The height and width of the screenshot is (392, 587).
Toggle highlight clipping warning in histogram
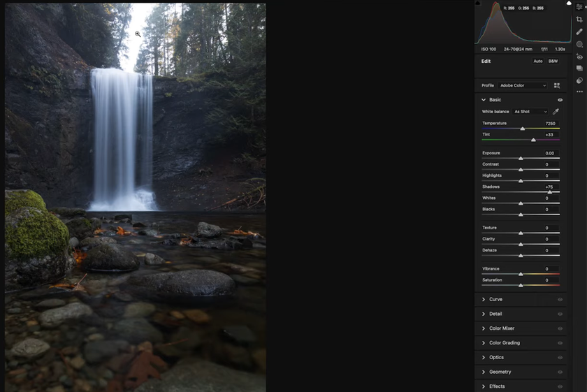click(569, 3)
